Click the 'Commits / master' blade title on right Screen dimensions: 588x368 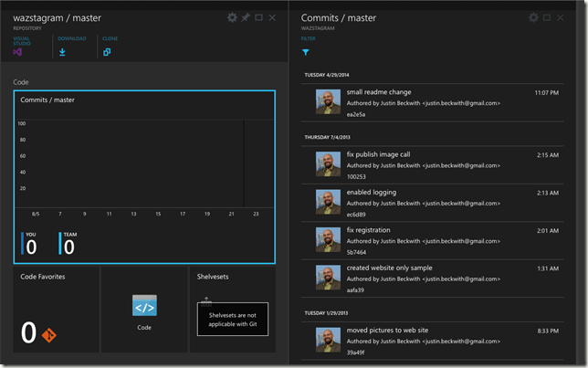[338, 18]
